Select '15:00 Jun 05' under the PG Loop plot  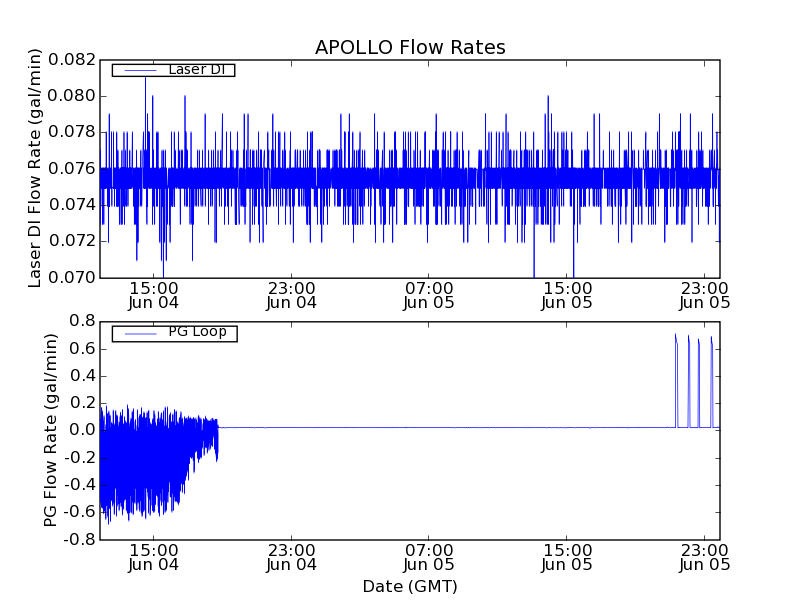tap(567, 558)
